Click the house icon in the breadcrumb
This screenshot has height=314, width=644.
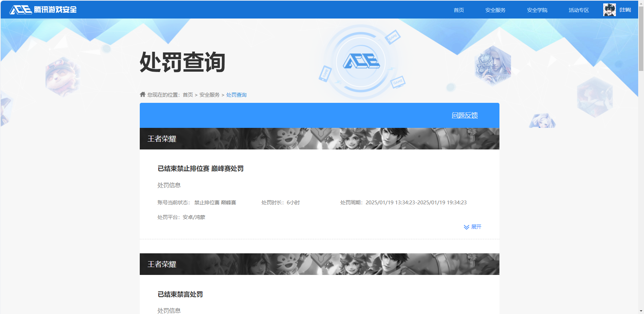click(143, 95)
